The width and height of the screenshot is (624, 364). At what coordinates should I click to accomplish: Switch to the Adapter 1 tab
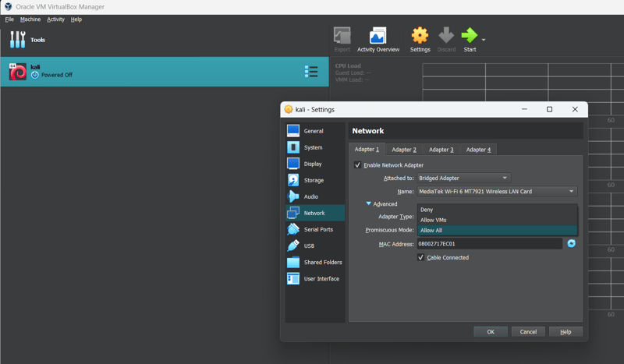pos(367,149)
